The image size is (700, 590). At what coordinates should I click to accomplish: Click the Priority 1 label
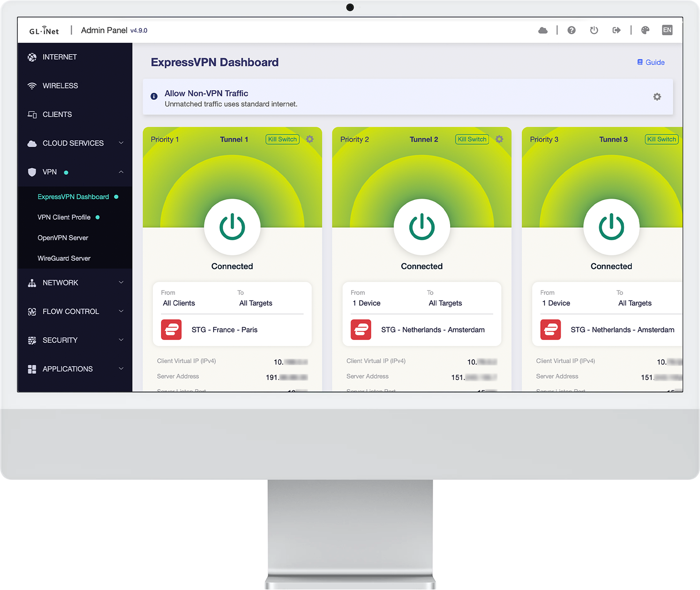(x=165, y=139)
